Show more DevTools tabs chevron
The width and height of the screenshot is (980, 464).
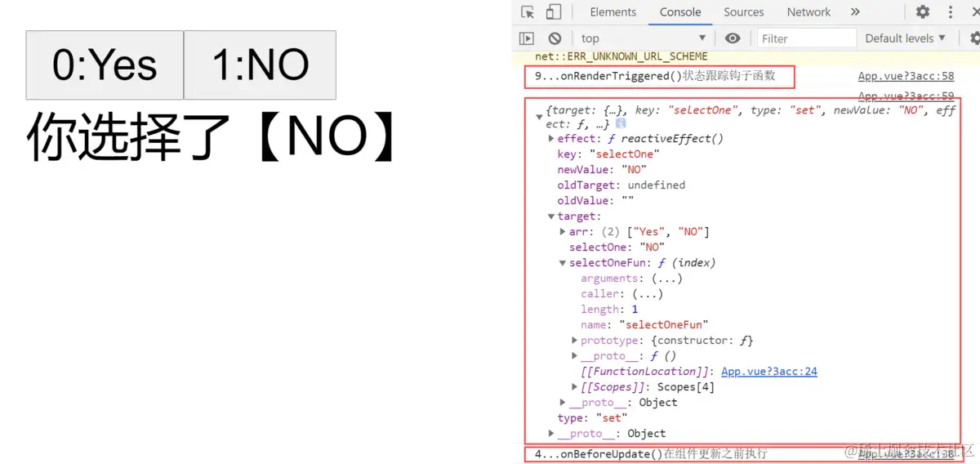click(x=855, y=12)
